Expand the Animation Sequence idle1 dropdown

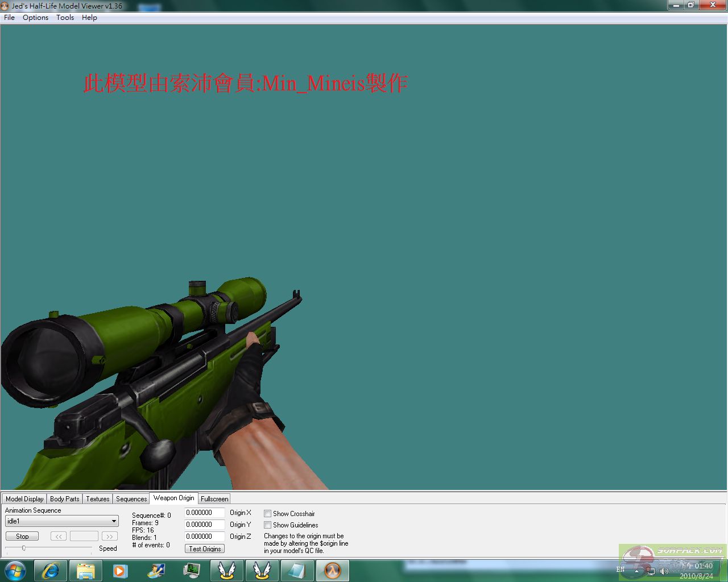point(114,521)
